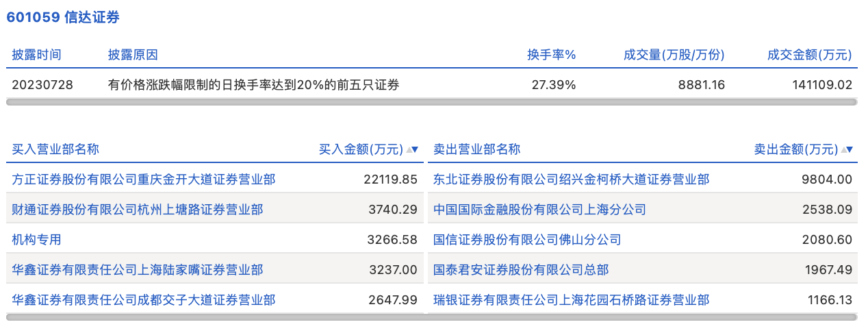This screenshot has height=333, width=868.
Task: Open 财通证券杭州上塘路证券营业部 link
Action: pos(138,210)
